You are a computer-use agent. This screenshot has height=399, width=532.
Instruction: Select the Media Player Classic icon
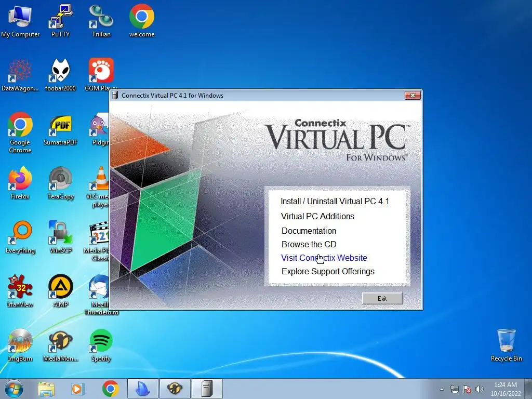(x=97, y=241)
